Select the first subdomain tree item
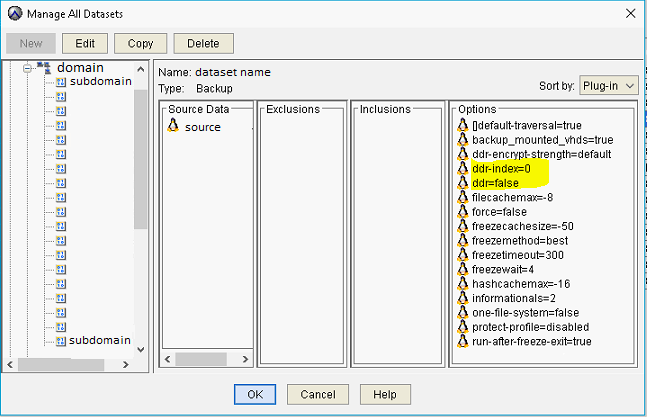 (100, 81)
